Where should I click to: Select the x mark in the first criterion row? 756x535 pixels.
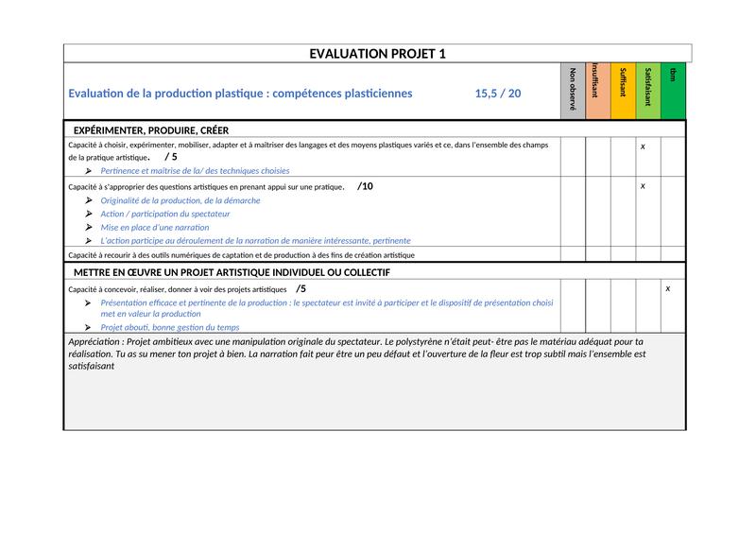643,147
